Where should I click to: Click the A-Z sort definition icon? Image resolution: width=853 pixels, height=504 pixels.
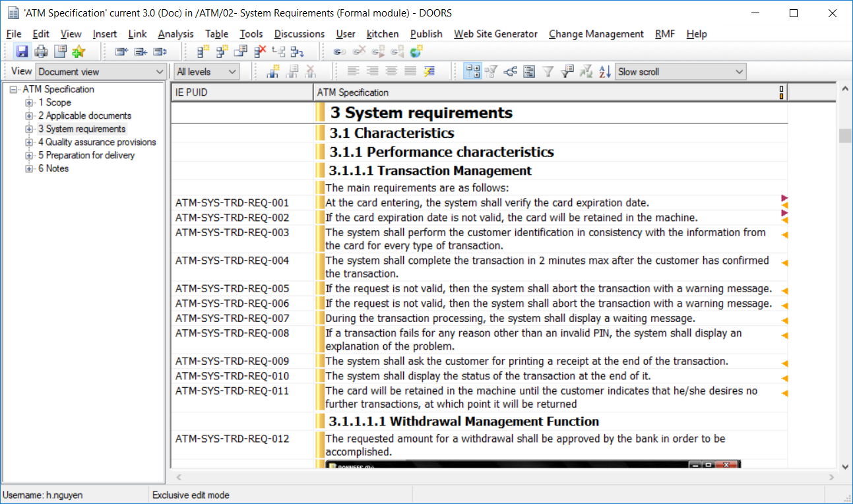pos(605,71)
